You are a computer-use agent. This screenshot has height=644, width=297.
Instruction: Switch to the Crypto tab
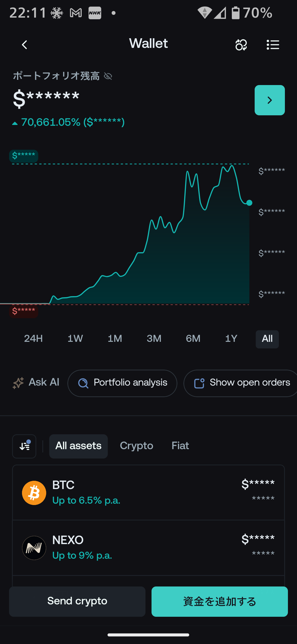136,446
